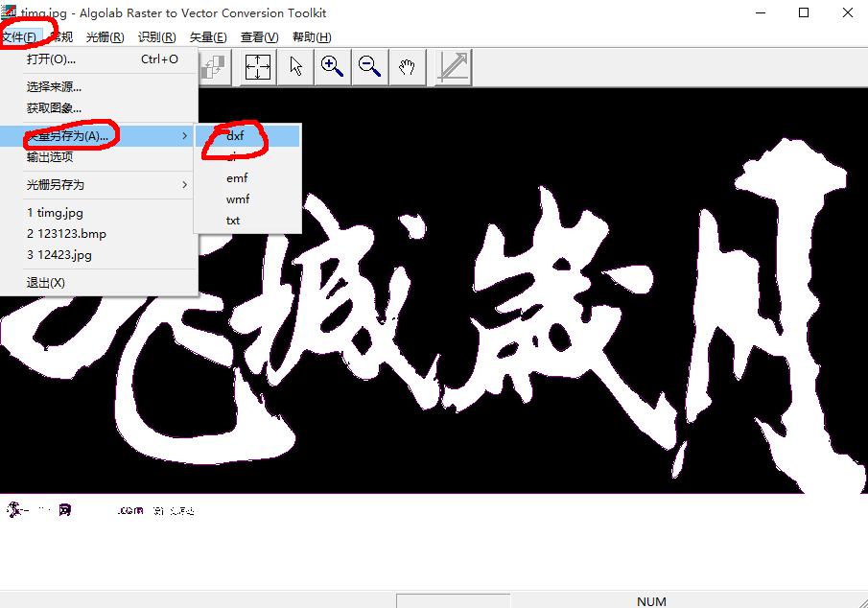Click the application icon in the title bar
868x608 pixels.
click(x=10, y=12)
